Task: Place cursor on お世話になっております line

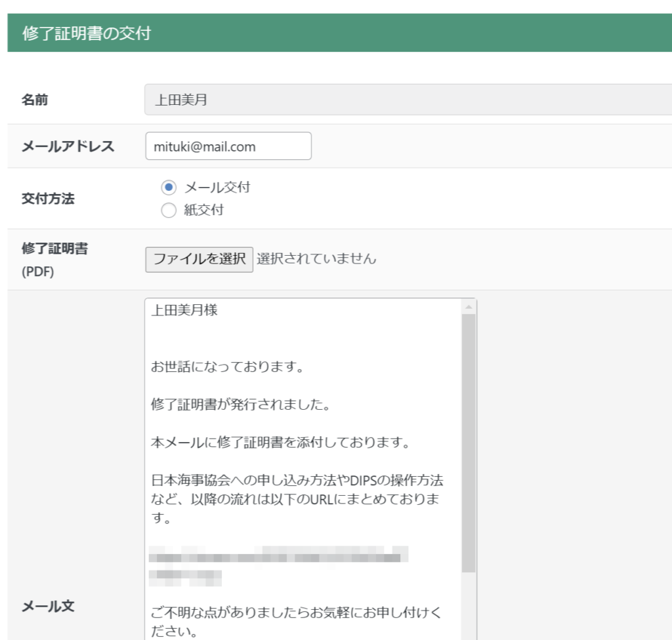Action: [x=226, y=367]
